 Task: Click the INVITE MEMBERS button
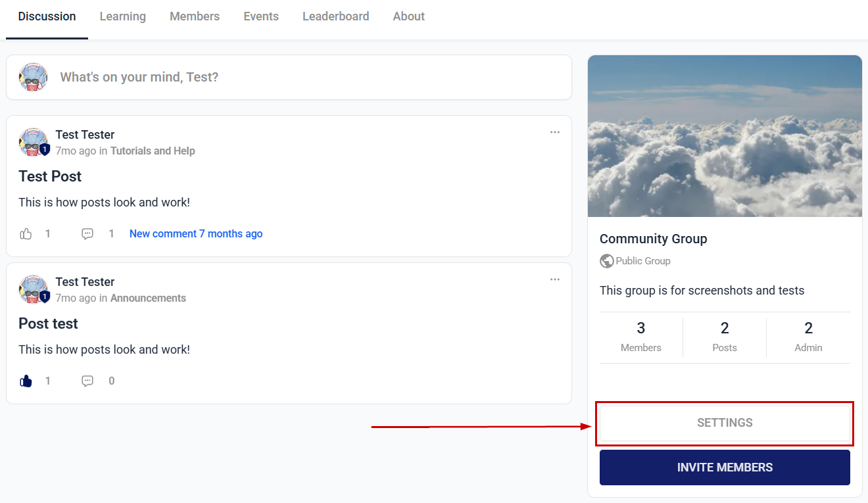click(x=725, y=467)
